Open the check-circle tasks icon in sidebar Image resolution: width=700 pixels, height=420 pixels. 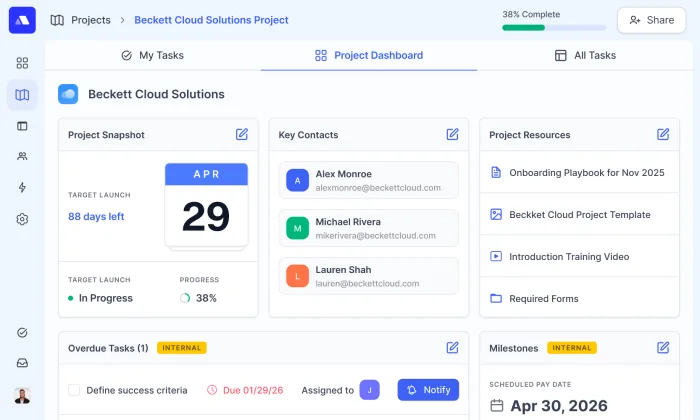[x=22, y=333]
